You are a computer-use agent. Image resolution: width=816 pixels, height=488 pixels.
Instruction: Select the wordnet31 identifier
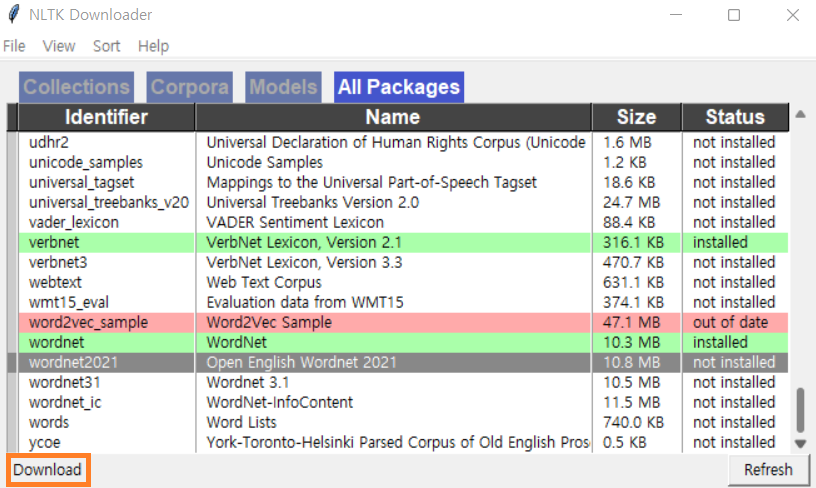pyautogui.click(x=65, y=382)
